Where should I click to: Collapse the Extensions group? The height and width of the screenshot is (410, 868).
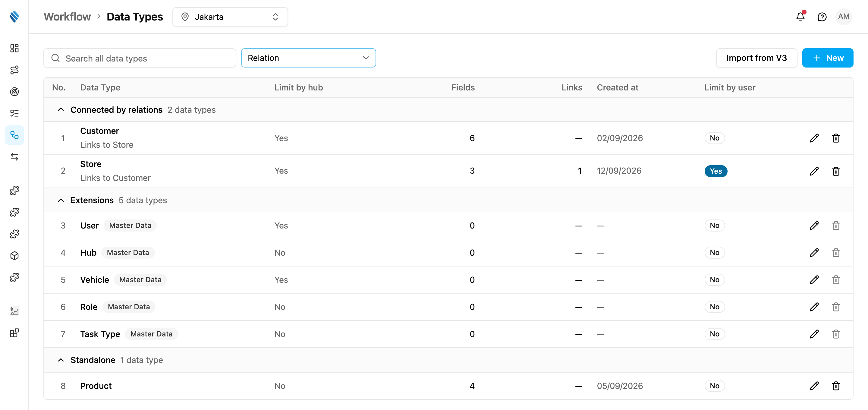coord(61,200)
